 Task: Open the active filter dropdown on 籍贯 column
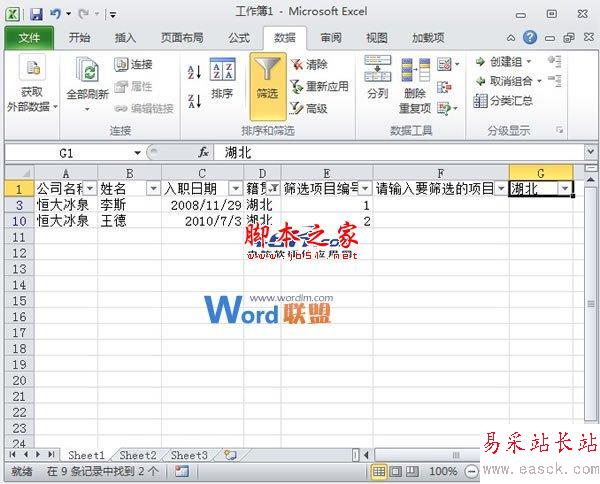point(274,188)
